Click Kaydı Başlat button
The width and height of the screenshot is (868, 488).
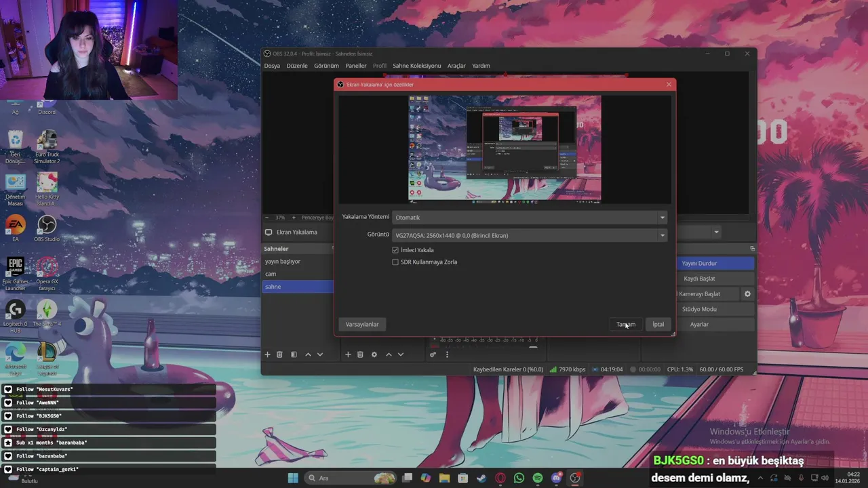point(715,279)
